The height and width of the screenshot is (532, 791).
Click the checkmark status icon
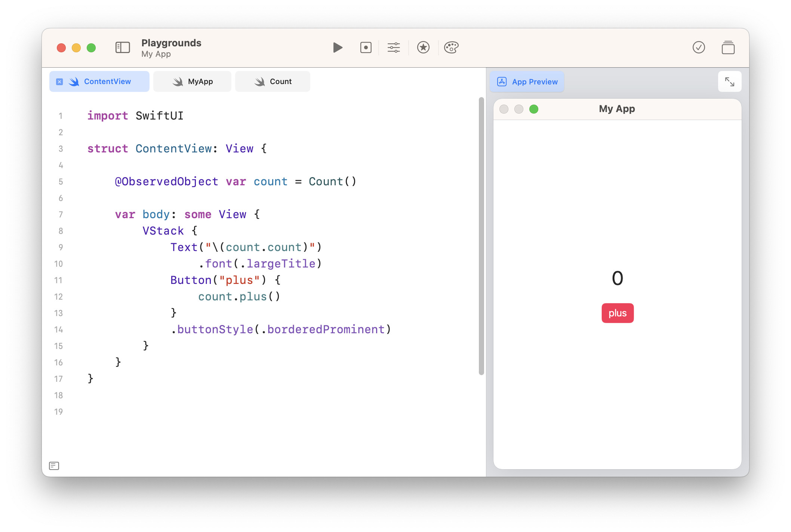coord(699,47)
